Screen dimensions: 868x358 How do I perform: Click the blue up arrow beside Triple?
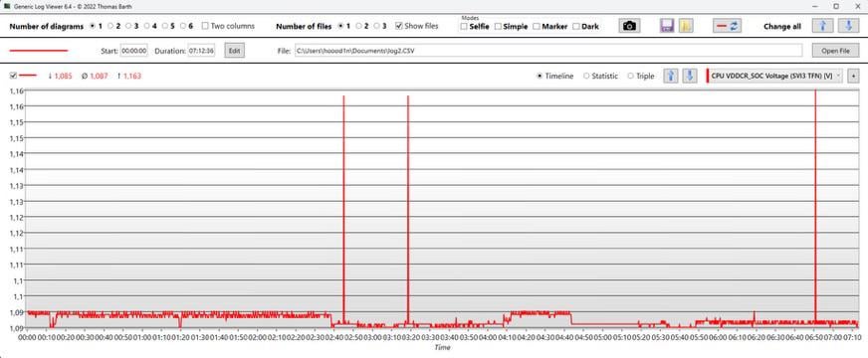[x=670, y=76]
